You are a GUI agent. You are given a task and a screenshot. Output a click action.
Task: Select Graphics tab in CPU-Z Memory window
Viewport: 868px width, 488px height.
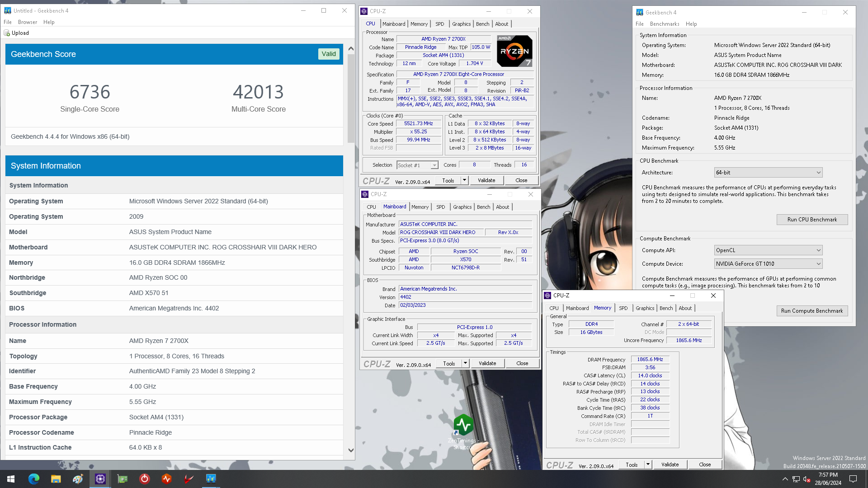[x=645, y=308]
